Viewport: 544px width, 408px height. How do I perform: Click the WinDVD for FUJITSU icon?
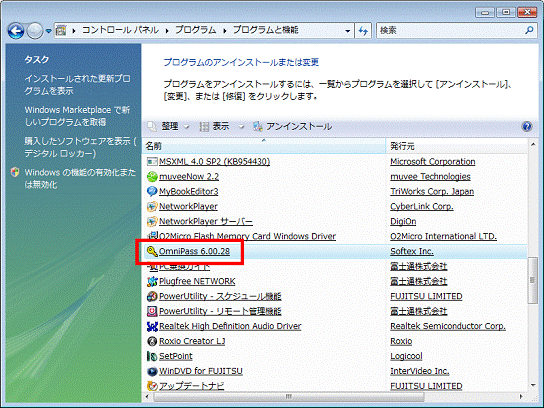click(x=152, y=371)
